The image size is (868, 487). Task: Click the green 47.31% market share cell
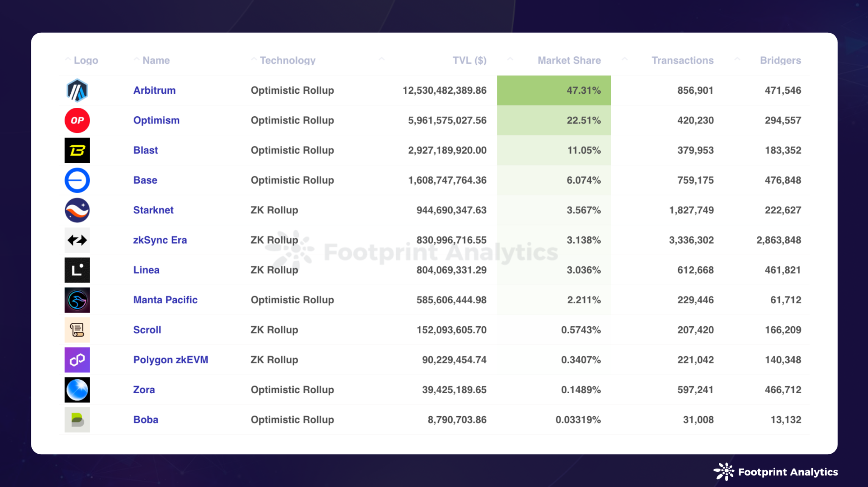[554, 90]
